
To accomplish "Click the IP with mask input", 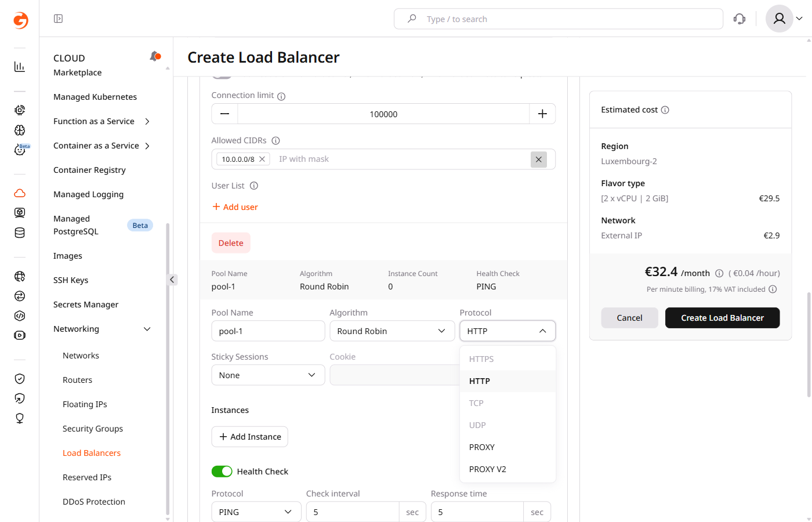I will coord(400,159).
